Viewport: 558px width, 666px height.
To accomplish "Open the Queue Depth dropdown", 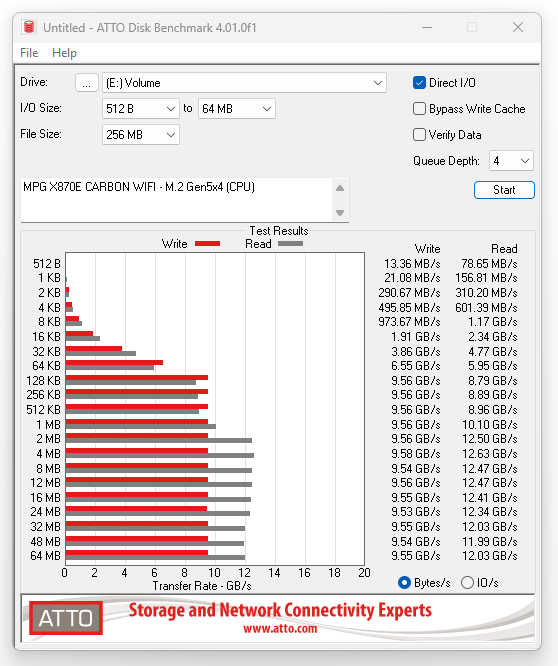I will (511, 161).
